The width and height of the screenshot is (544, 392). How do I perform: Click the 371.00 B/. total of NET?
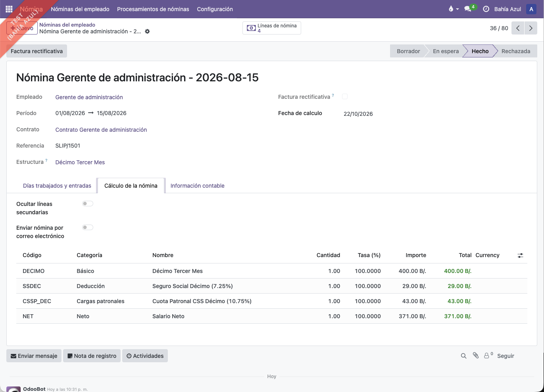point(458,316)
